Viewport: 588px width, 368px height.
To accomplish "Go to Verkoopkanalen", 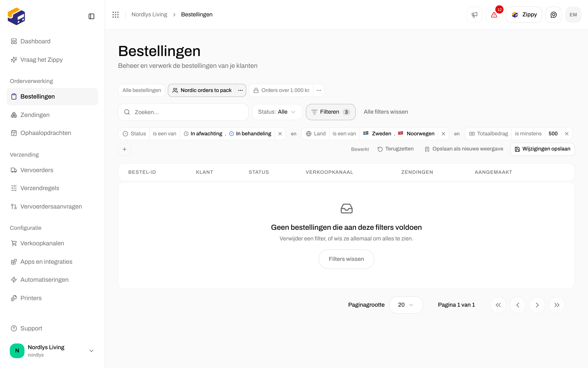I will (52, 243).
